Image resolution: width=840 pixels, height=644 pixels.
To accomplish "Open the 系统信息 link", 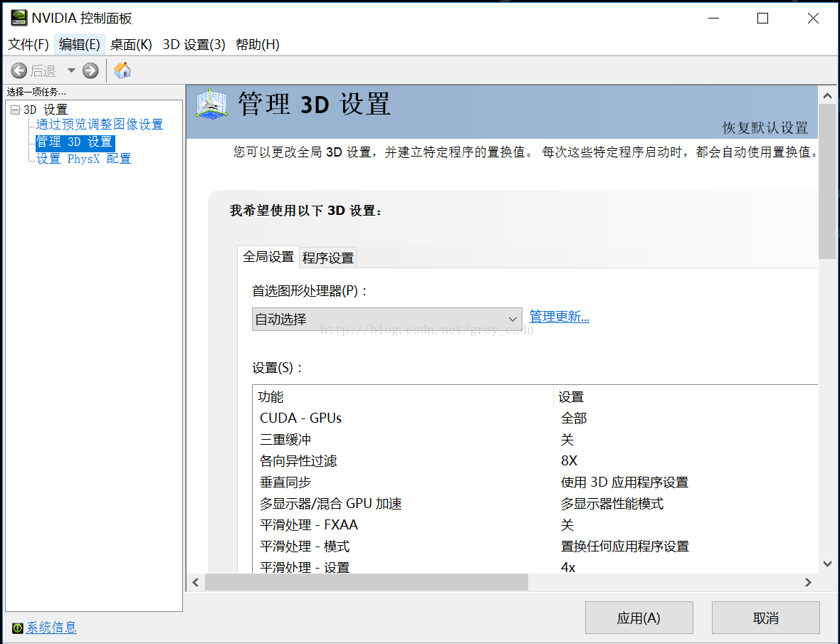I will 51,628.
